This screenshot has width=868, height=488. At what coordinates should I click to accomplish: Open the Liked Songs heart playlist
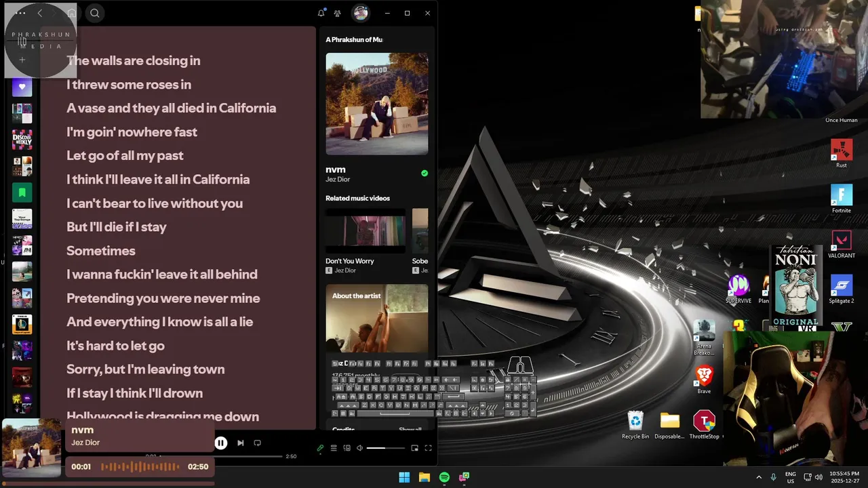tap(22, 87)
